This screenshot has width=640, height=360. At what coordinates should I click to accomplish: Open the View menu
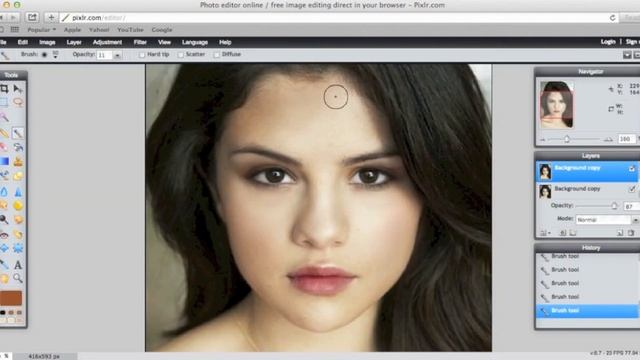(x=164, y=42)
